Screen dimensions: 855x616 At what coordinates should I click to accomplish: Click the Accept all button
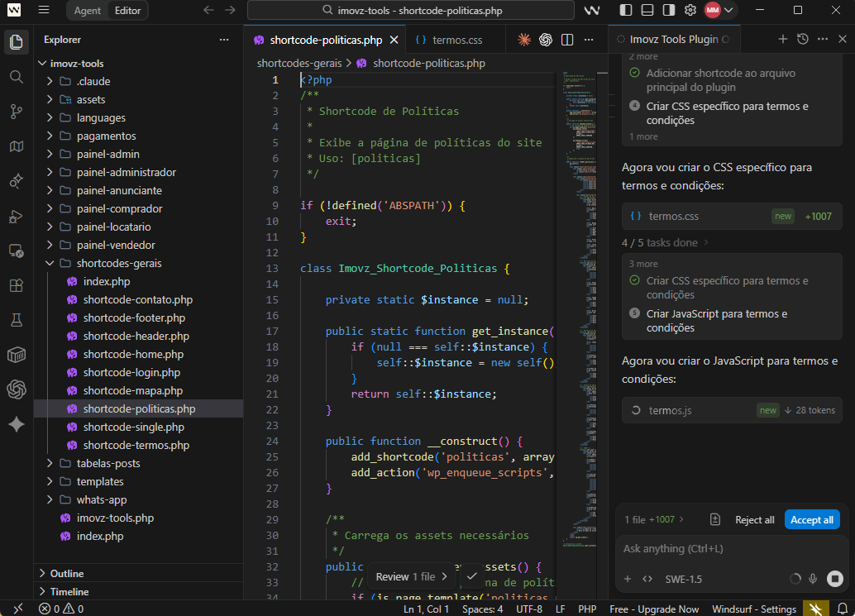tap(811, 520)
